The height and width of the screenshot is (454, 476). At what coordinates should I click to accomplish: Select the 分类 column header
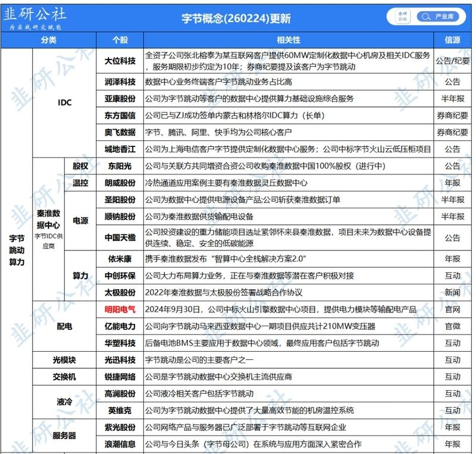point(49,40)
